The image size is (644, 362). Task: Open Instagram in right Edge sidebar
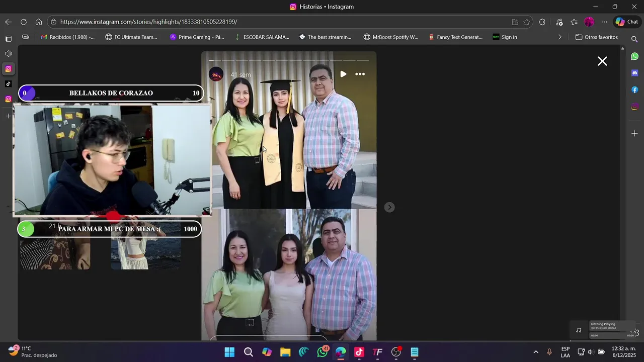pyautogui.click(x=635, y=107)
